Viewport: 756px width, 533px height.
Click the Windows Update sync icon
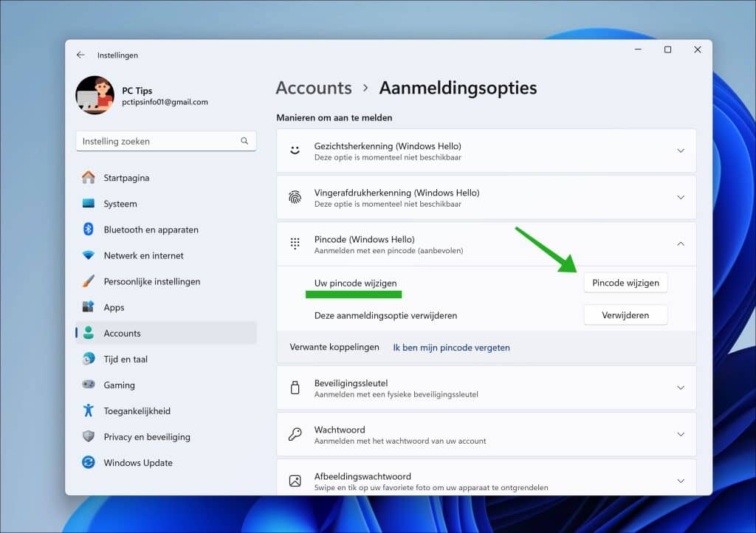click(x=89, y=462)
